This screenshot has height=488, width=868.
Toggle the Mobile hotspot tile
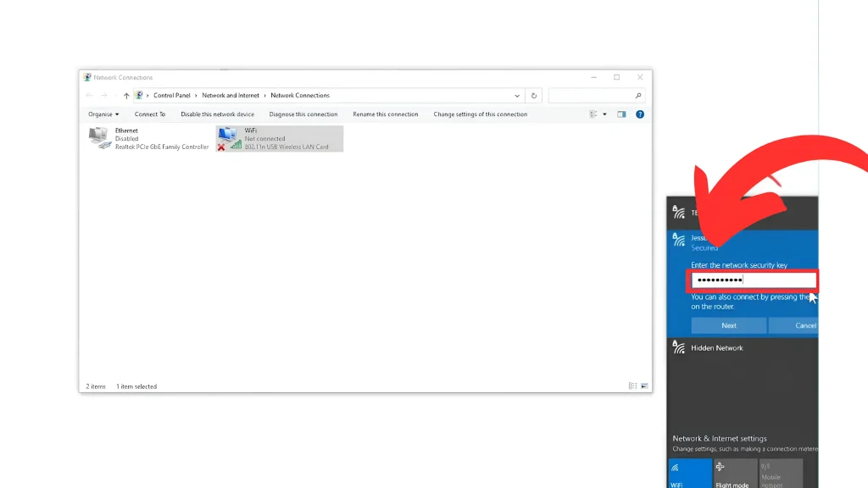tap(780, 474)
